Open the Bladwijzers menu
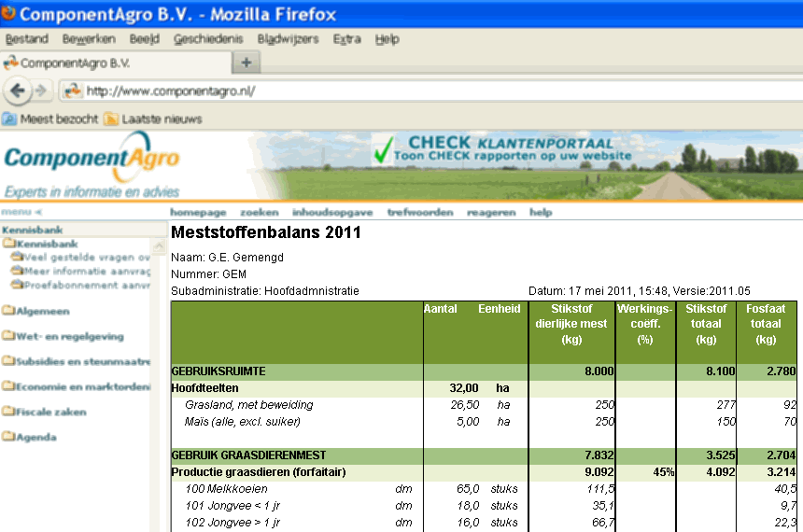This screenshot has height=532, width=803. pos(288,39)
